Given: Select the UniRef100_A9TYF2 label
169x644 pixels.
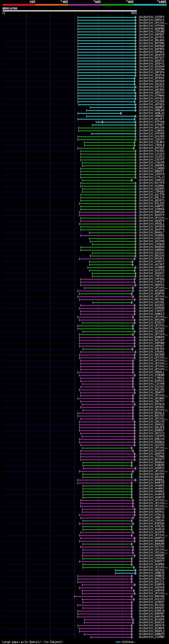Looking at the screenshot, I should [x=152, y=87].
